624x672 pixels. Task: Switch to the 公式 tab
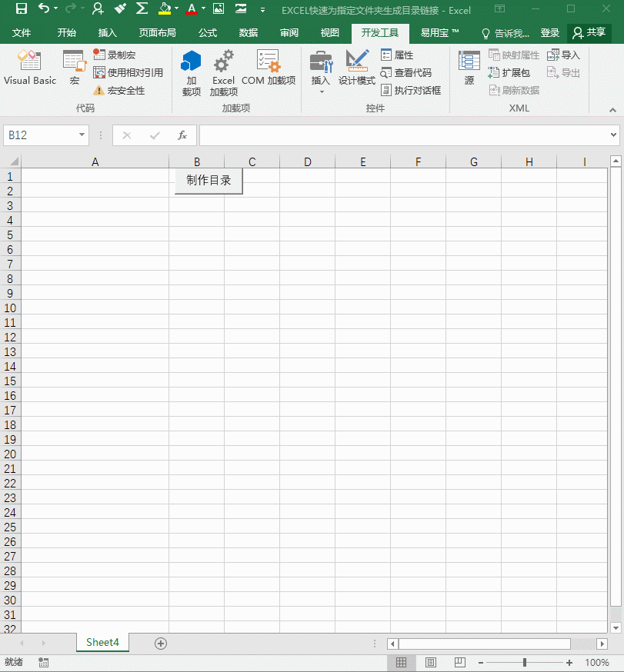pyautogui.click(x=208, y=32)
